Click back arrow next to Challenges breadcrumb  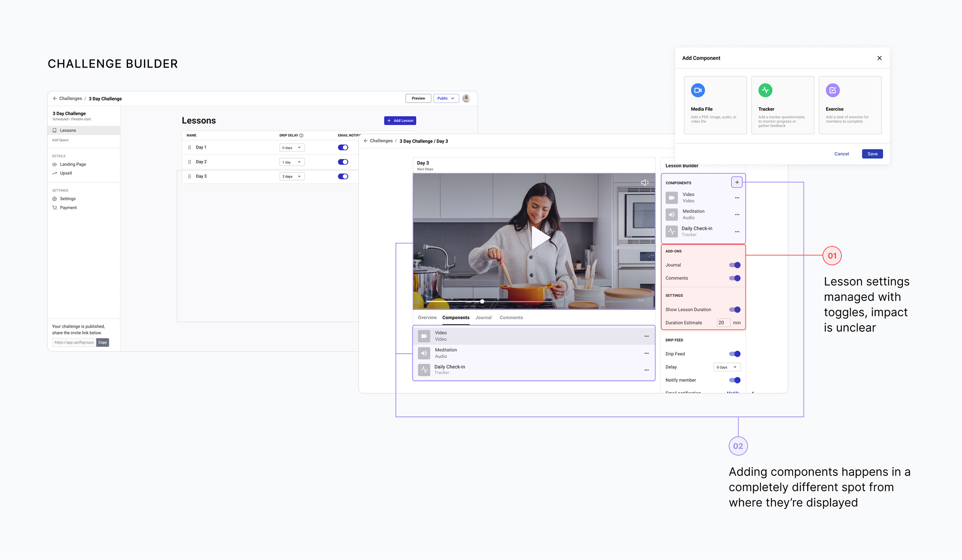(55, 99)
